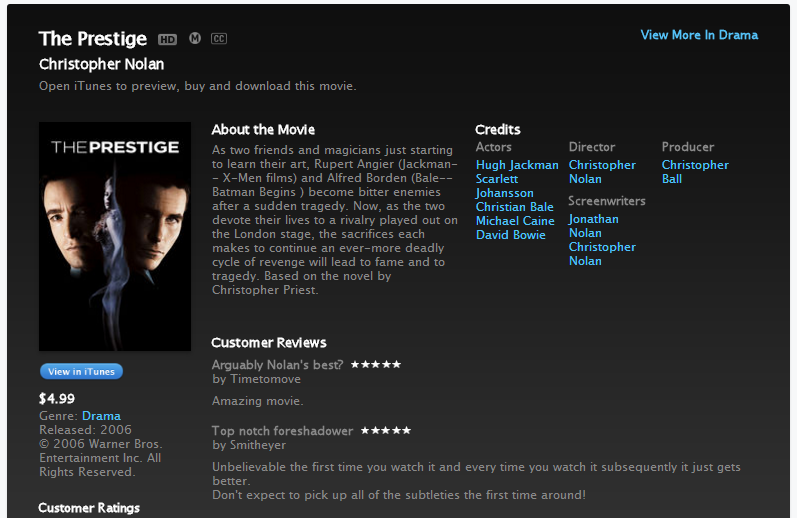Open The Prestige poster thumbnail

coord(115,236)
